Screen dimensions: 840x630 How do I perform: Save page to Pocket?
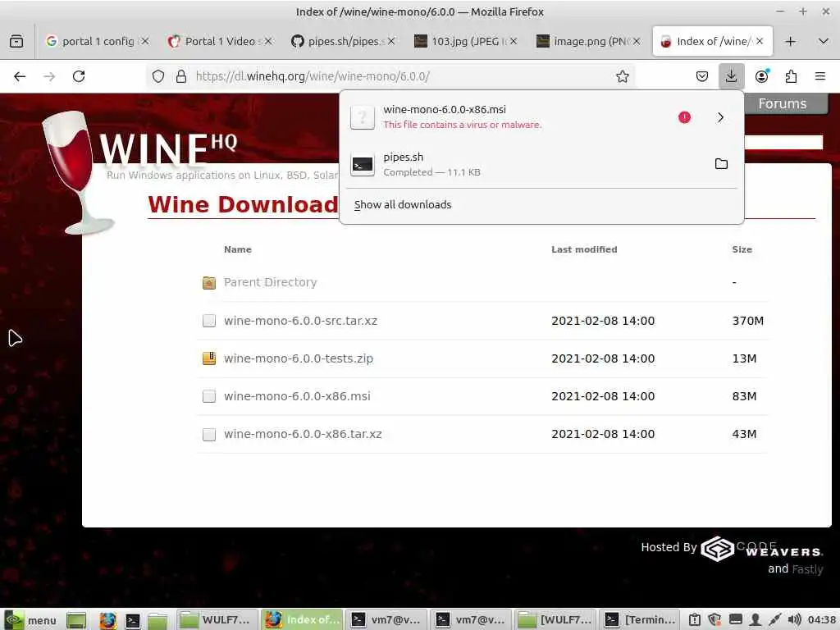pos(702,76)
